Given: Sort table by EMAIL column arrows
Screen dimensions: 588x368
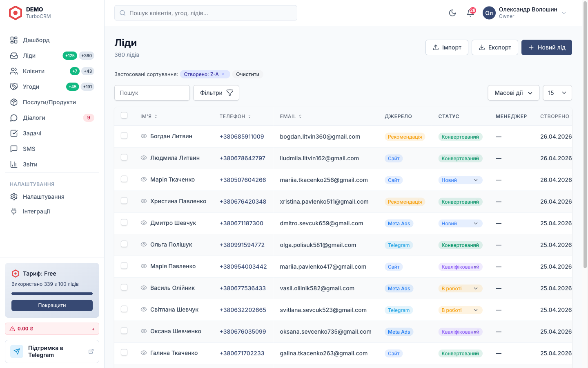Looking at the screenshot, I should click(x=301, y=117).
